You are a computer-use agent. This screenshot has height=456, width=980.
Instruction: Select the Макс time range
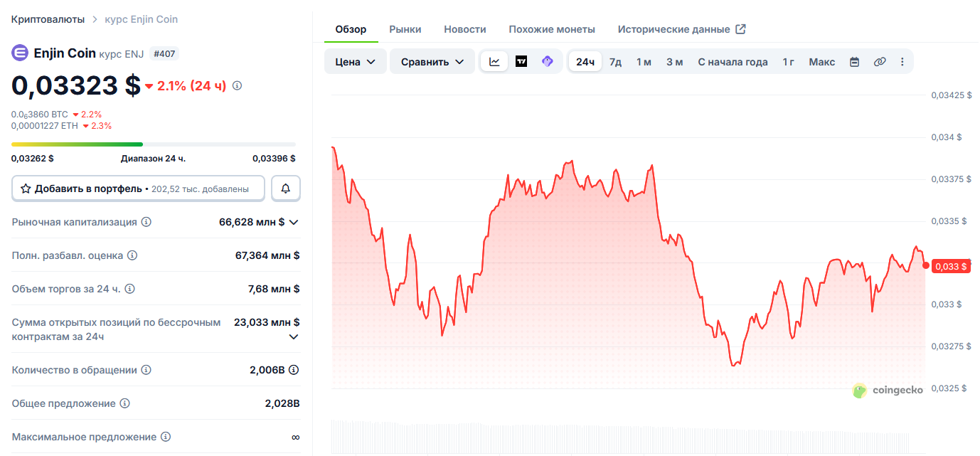click(x=822, y=62)
